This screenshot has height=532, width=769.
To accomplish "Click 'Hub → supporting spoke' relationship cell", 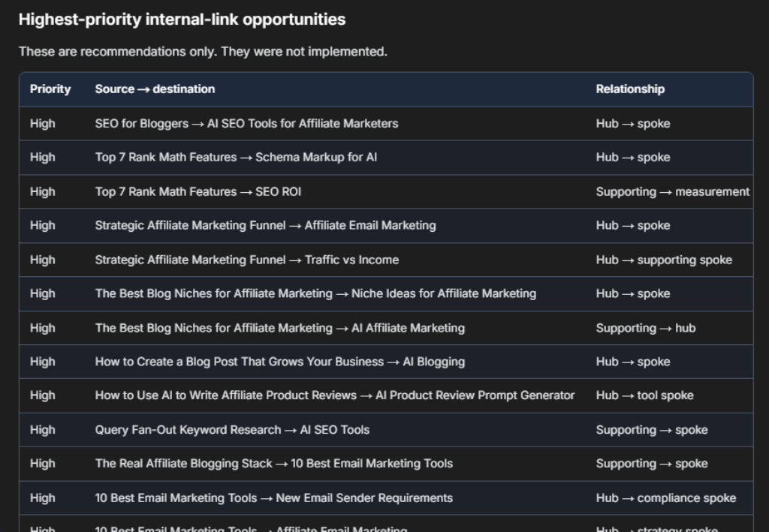I will click(x=664, y=260).
